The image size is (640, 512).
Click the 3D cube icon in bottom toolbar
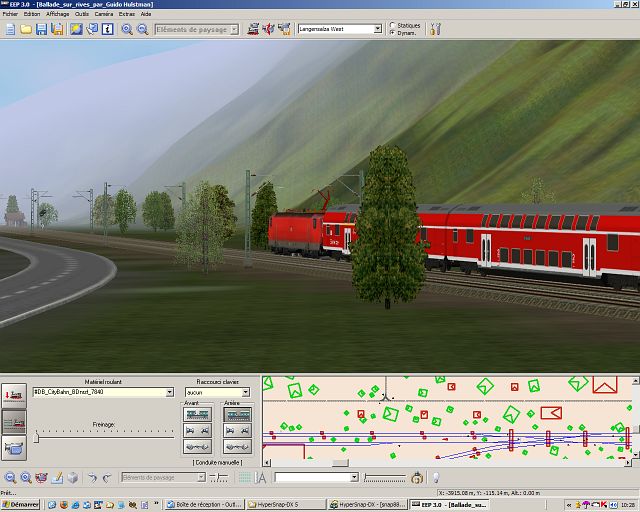pyautogui.click(x=73, y=478)
